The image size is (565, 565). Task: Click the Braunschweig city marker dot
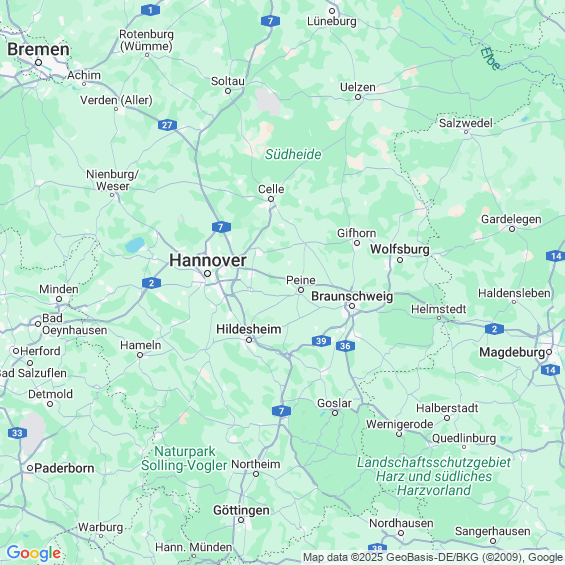click(352, 306)
